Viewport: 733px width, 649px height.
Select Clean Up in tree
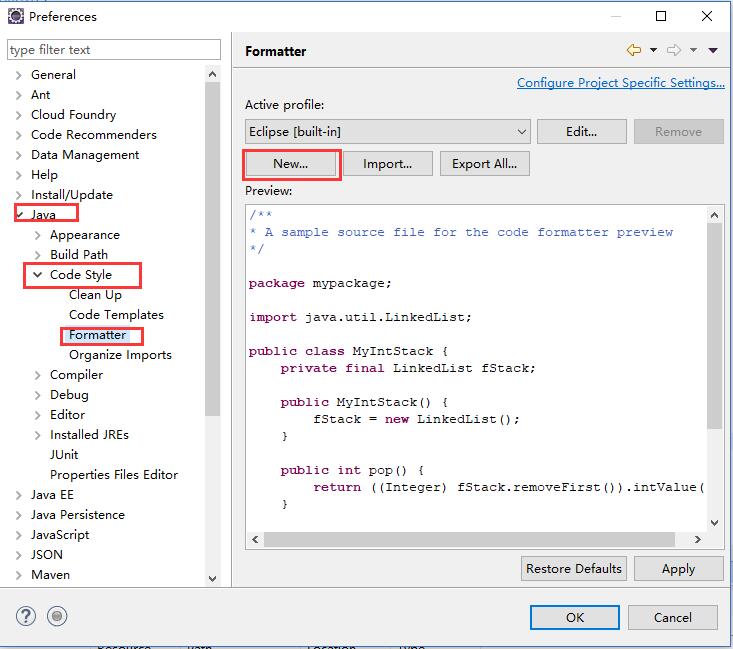pos(95,295)
